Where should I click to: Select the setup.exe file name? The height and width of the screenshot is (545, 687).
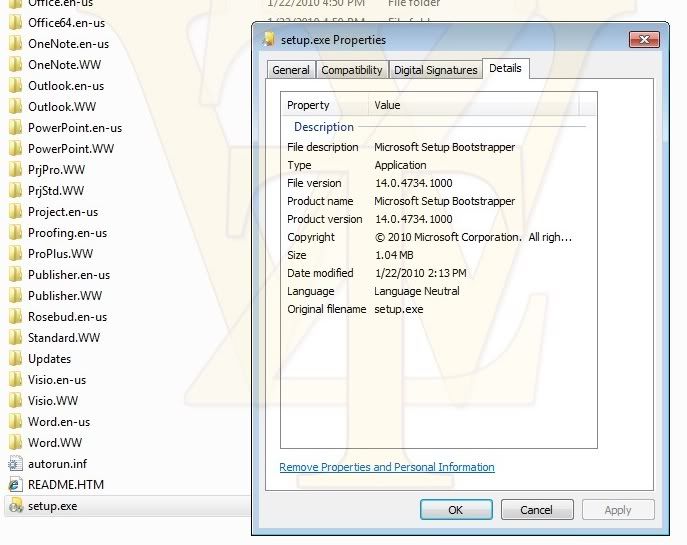pyautogui.click(x=53, y=506)
